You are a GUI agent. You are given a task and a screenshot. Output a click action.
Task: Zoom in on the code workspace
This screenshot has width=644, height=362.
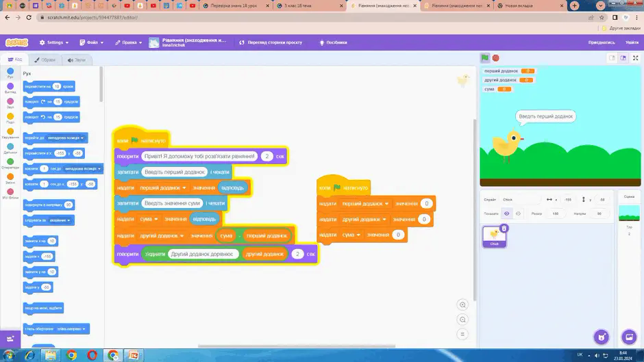coord(462,305)
